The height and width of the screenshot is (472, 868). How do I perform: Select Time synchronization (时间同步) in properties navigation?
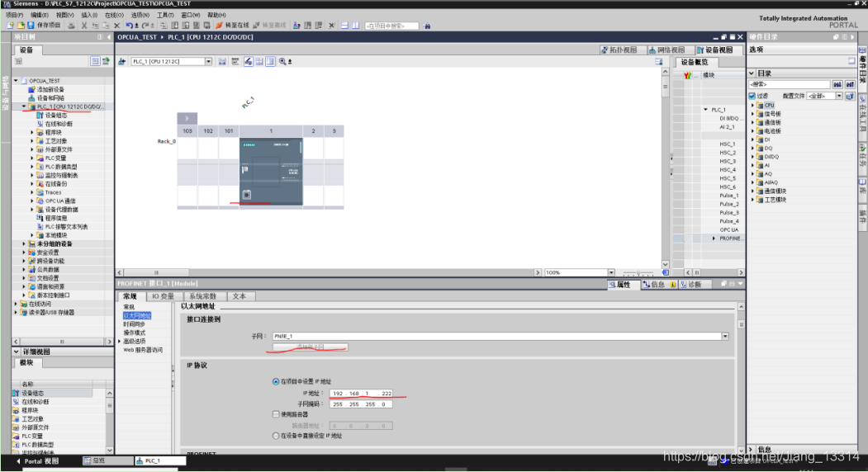coord(134,324)
